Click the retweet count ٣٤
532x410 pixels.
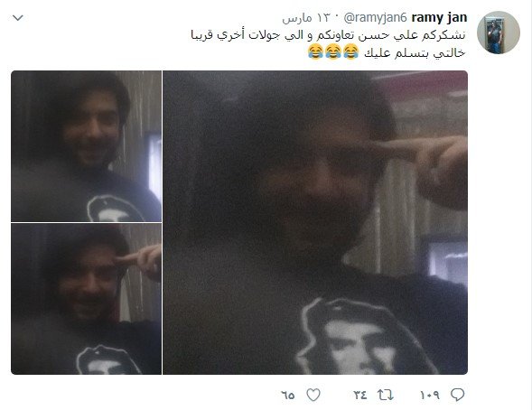coord(360,395)
